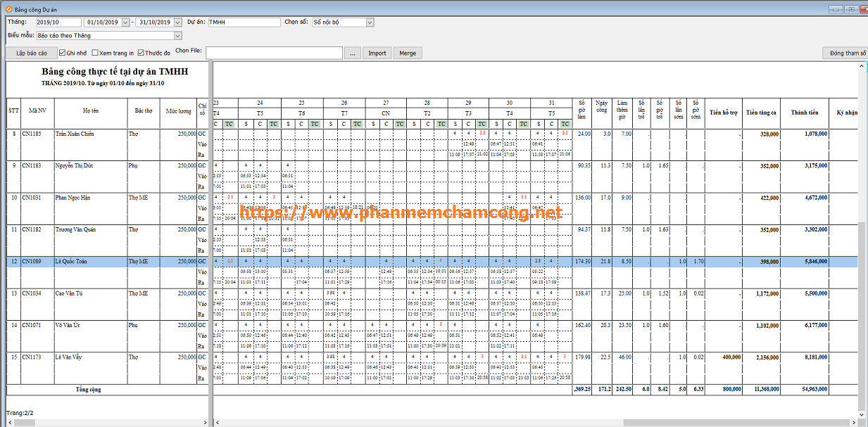Image resolution: width=868 pixels, height=427 pixels.
Task: Click the Trang:2/2 page indicator
Action: point(20,413)
